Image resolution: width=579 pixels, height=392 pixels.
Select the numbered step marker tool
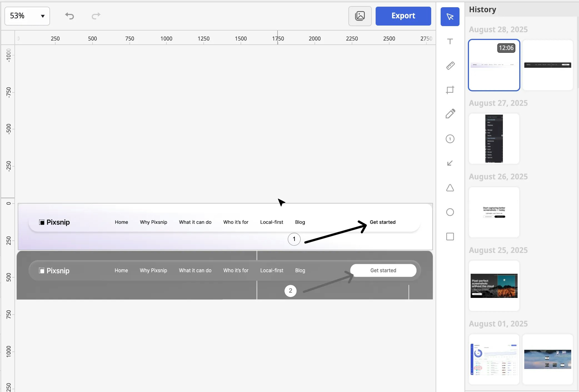(450, 139)
